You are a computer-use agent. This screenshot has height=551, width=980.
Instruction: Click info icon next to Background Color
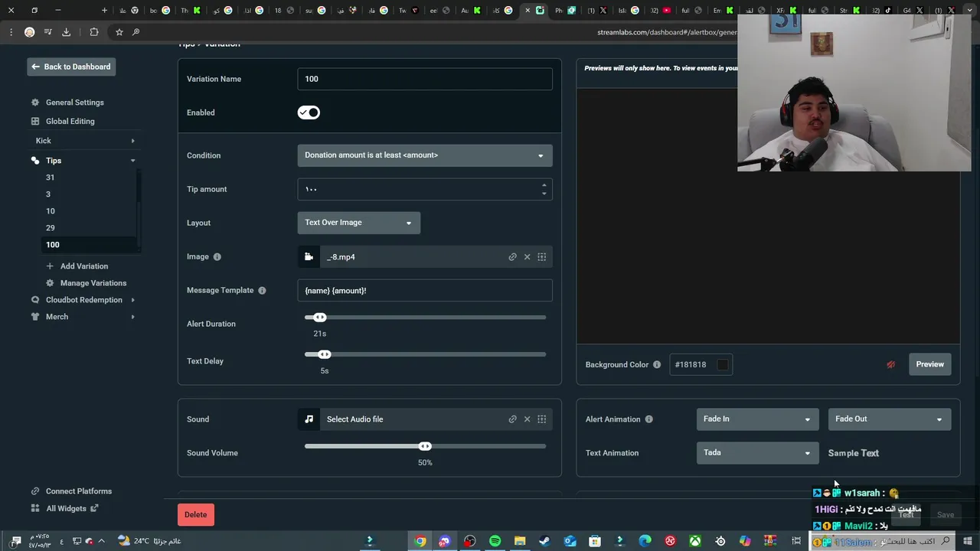[656, 365]
